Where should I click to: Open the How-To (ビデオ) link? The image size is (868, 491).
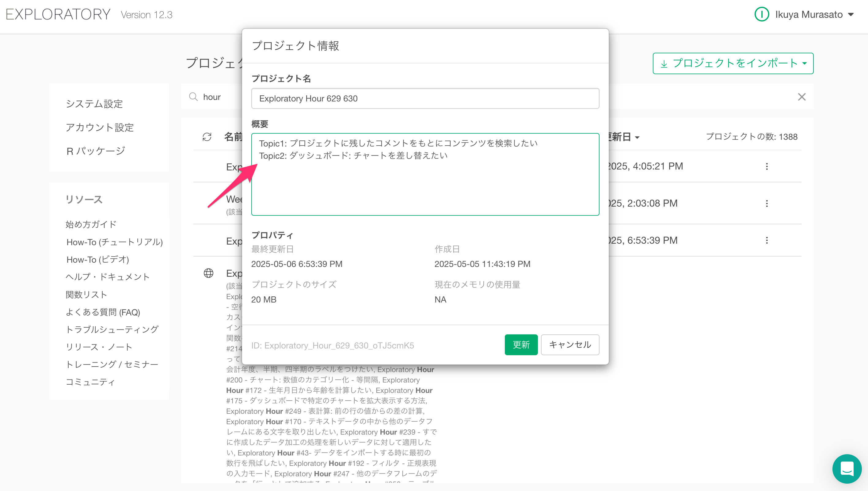point(97,259)
